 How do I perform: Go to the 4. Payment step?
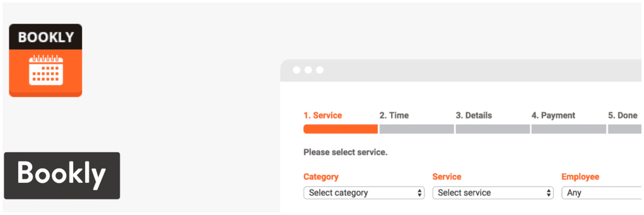(x=553, y=115)
